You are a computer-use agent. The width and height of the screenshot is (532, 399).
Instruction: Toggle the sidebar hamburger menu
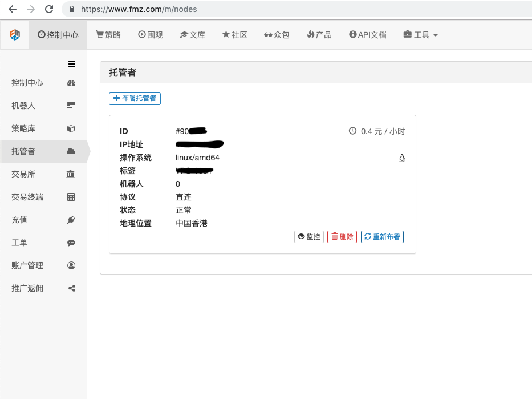[x=72, y=64]
